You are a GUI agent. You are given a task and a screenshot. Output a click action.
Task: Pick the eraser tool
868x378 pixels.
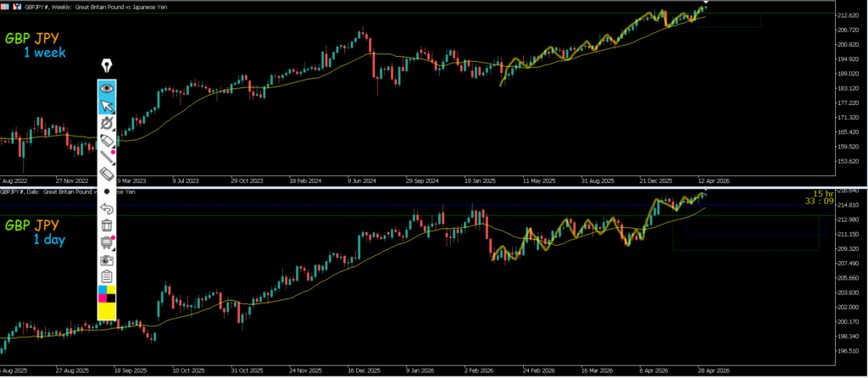(107, 175)
